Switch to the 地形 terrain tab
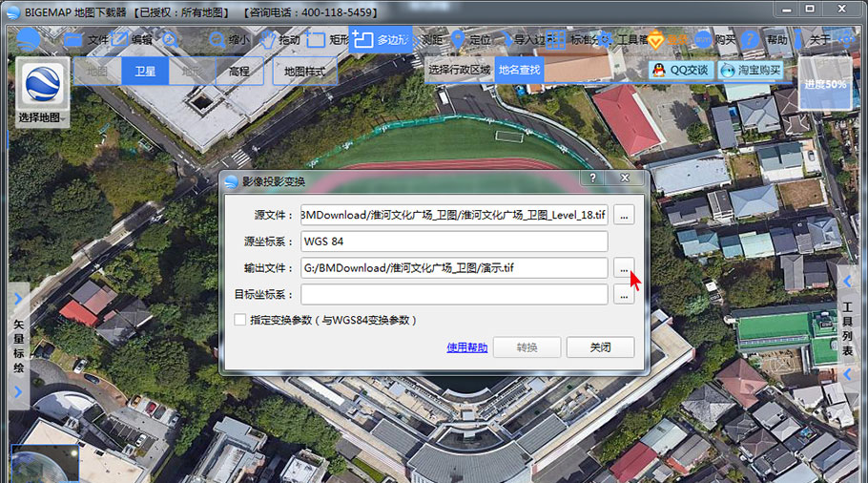This screenshot has height=483, width=868. coord(192,71)
